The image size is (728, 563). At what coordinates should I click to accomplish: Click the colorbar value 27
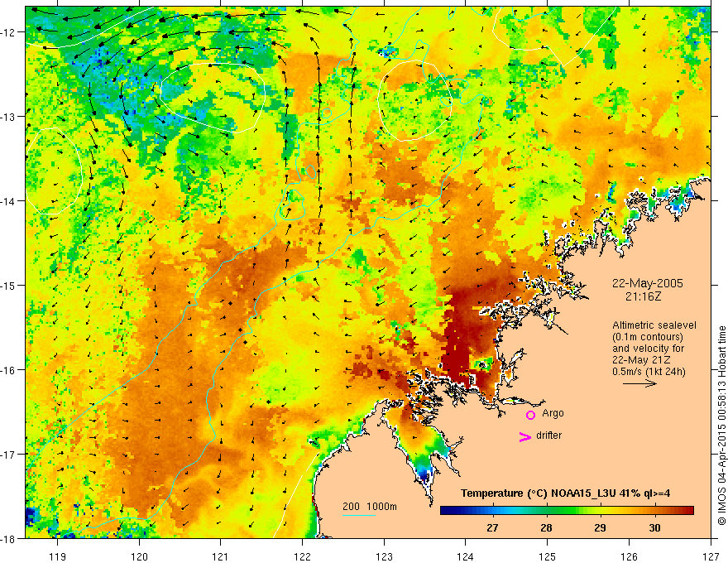(492, 527)
